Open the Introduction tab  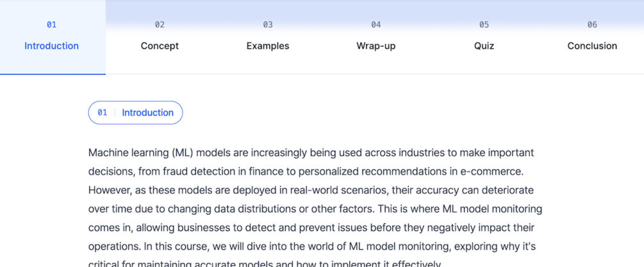click(51, 46)
